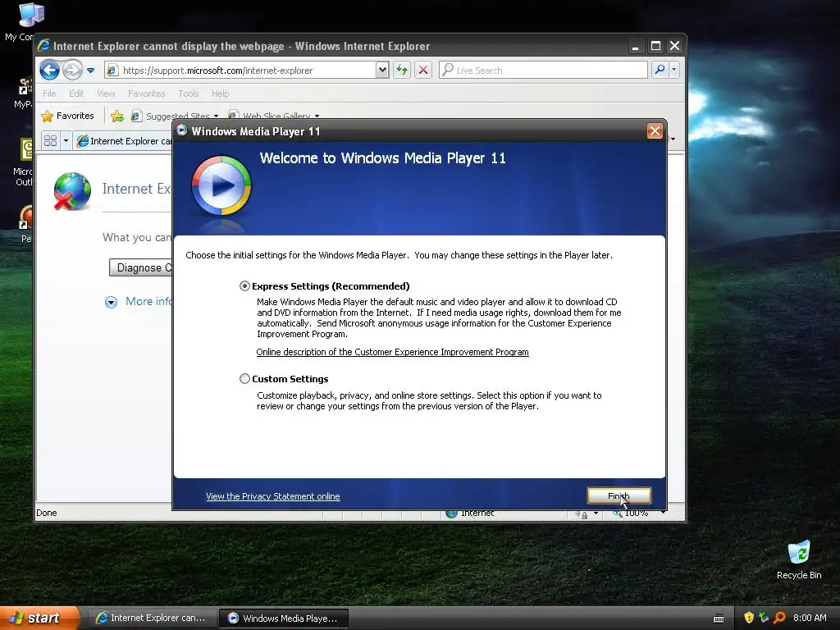Image resolution: width=840 pixels, height=630 pixels.
Task: Click the Refresh icon in Internet Explorer
Action: tap(402, 70)
